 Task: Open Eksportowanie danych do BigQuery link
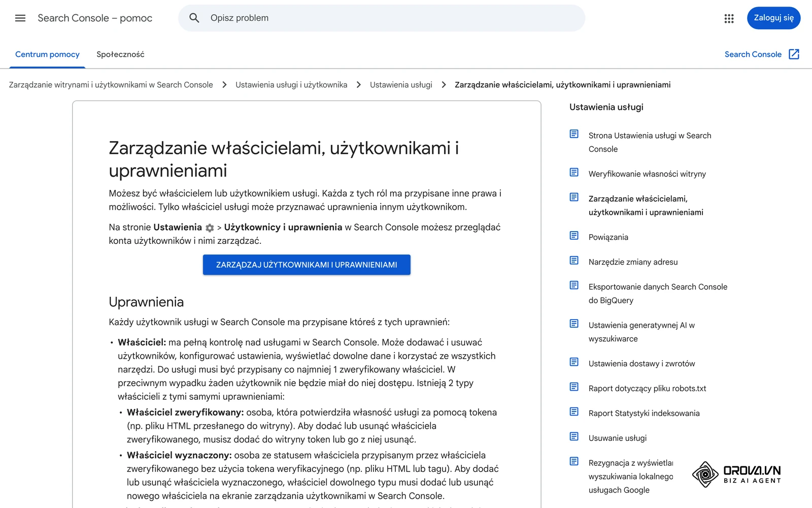[x=658, y=294]
